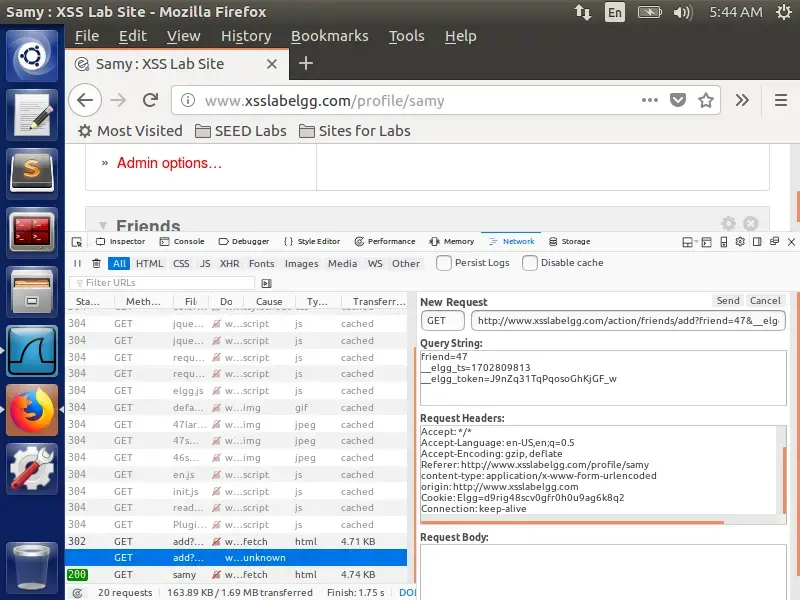
Task: Click the Request Headers vertical scrollbar
Action: (785, 480)
